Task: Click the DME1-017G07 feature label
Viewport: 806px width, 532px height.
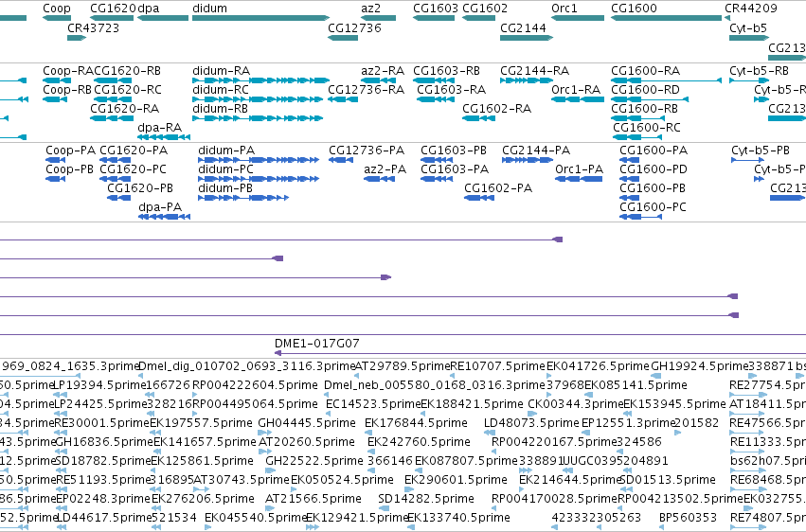Action: [x=317, y=344]
